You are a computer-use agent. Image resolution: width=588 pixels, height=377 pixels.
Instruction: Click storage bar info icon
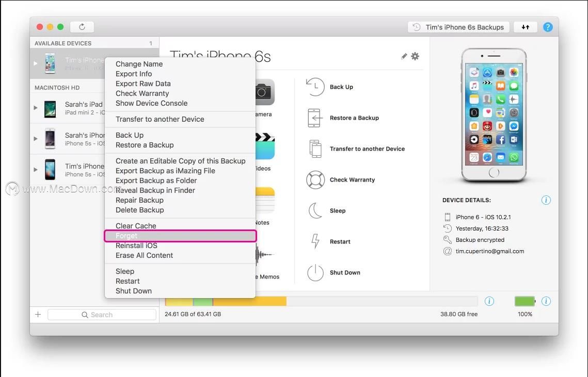click(489, 301)
